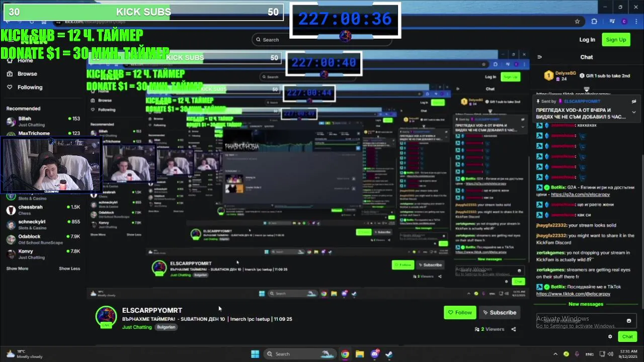Jump to New messages in chat
The width and height of the screenshot is (644, 362).
586,304
